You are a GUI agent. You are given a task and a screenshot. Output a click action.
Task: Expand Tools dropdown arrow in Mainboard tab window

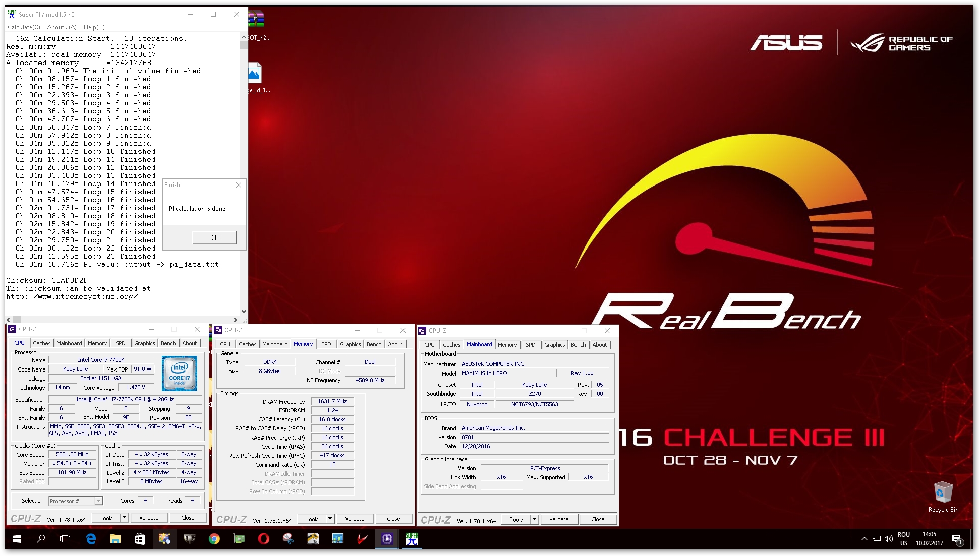click(535, 519)
